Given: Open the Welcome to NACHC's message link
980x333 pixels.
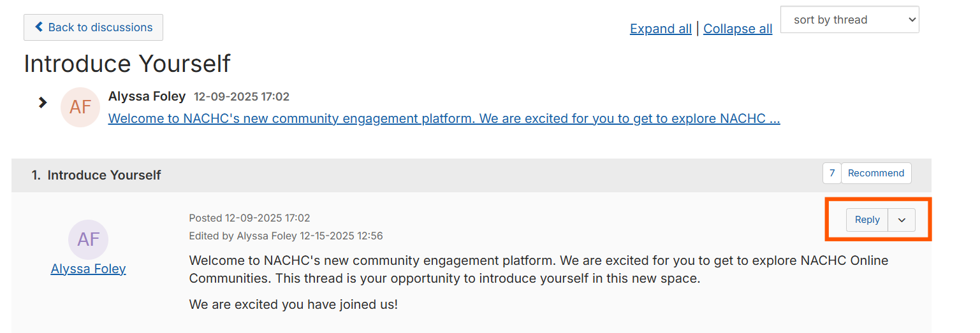Looking at the screenshot, I should 444,118.
